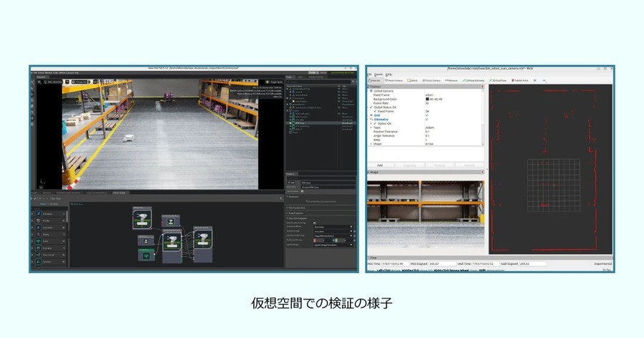This screenshot has width=644, height=338.
Task: Toggle the Odometry display checkbox in RViz
Action: click(426, 120)
